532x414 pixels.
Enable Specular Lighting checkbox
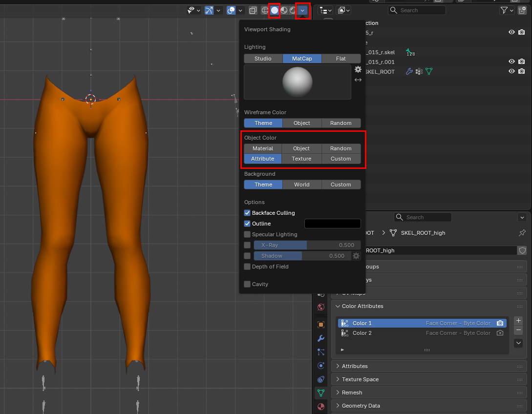[247, 234]
